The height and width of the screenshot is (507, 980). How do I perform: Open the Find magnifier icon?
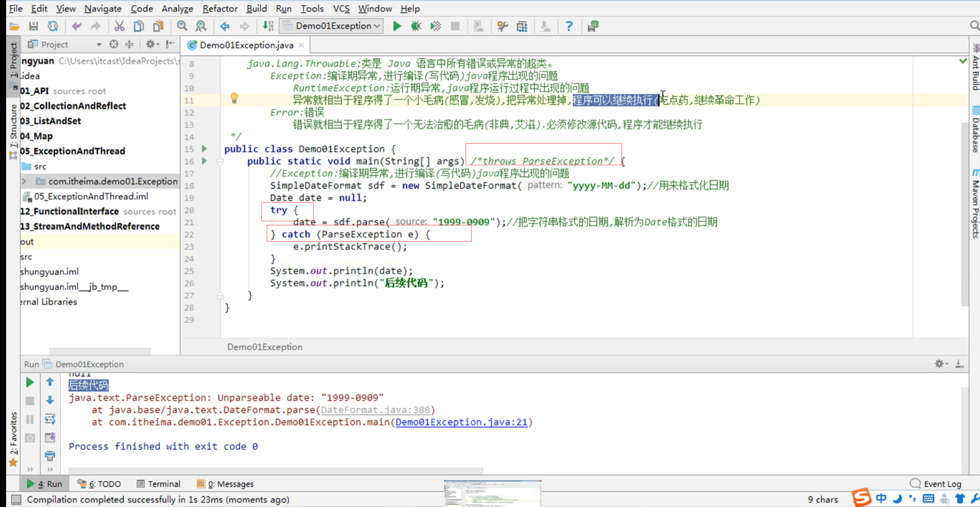182,26
